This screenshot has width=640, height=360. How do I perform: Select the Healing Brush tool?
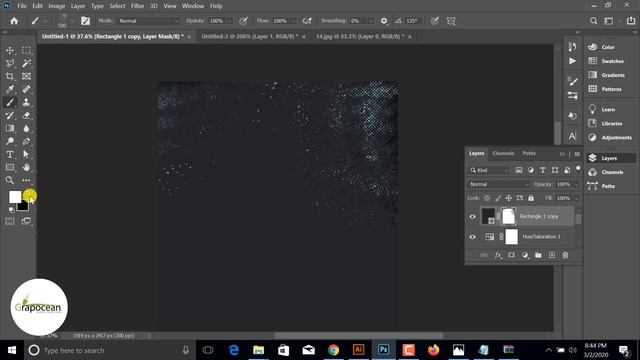coord(26,89)
